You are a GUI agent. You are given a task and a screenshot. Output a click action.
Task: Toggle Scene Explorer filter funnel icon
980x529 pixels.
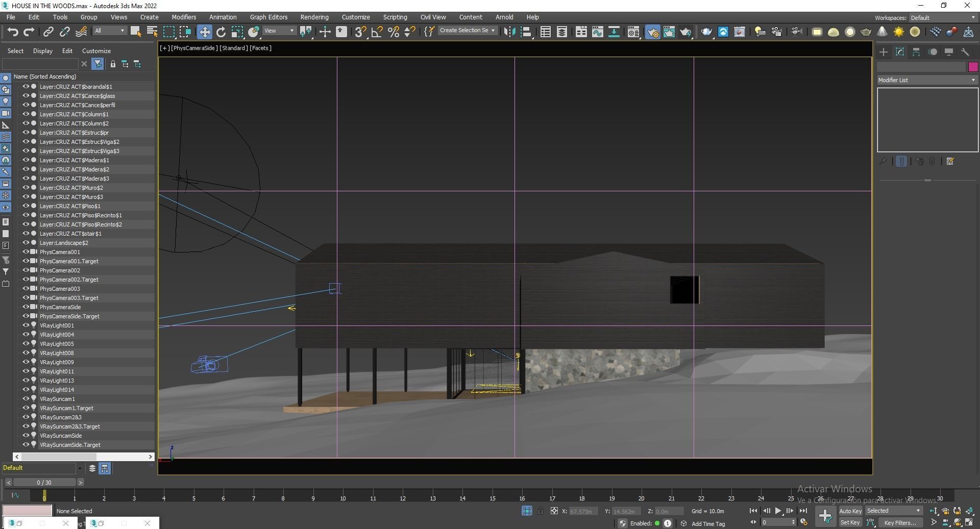(x=97, y=64)
